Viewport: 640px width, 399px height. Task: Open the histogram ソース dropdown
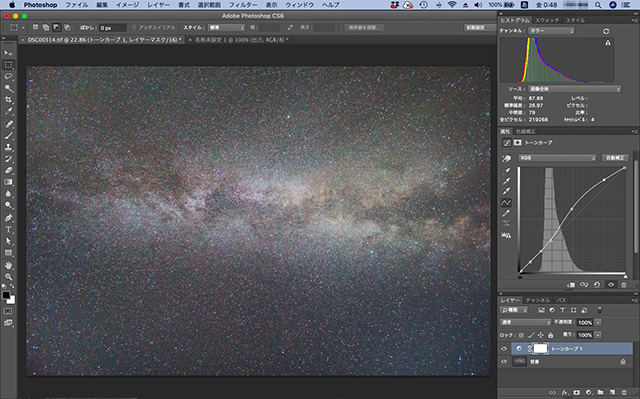point(575,89)
